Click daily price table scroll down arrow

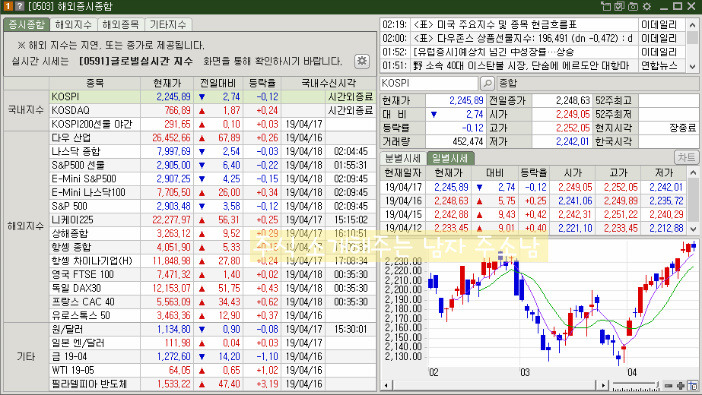click(693, 229)
